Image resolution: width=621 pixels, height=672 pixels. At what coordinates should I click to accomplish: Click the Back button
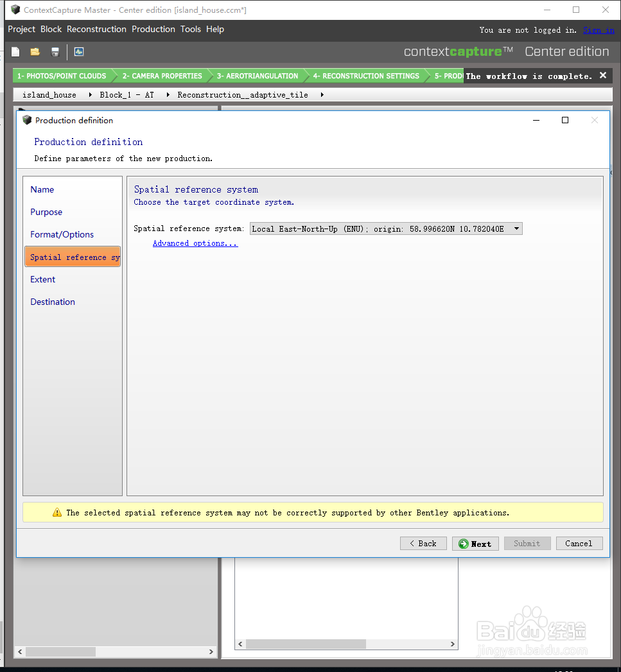point(423,544)
